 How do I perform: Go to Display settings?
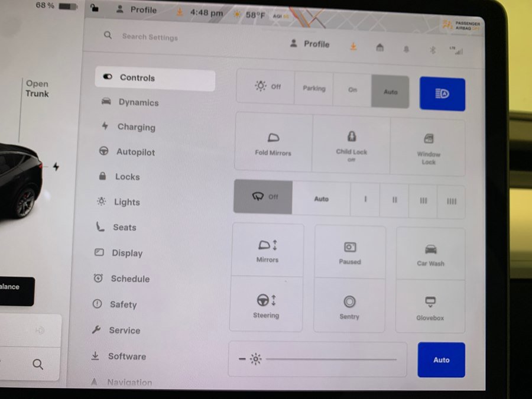(118, 253)
